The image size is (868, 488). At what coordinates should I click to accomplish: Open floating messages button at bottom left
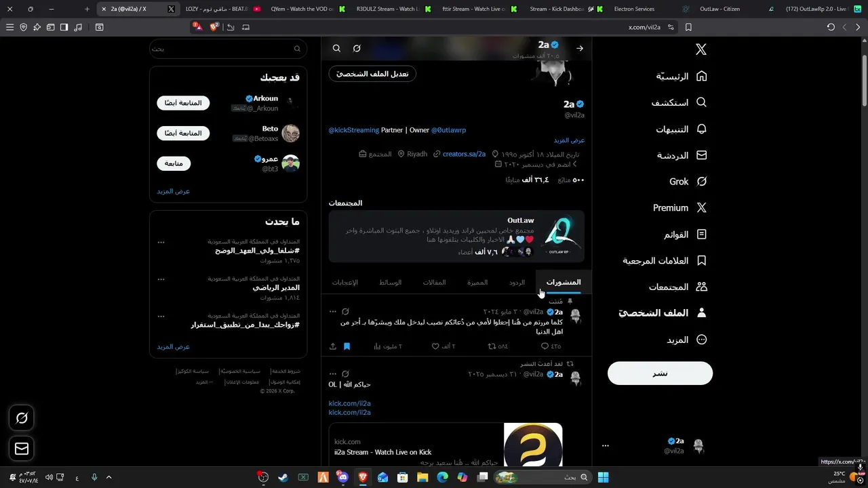coord(22,449)
